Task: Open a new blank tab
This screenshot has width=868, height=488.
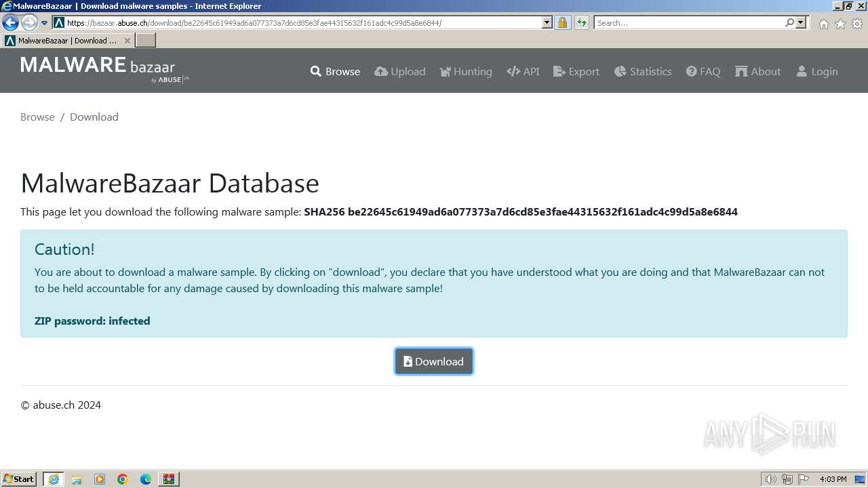Action: [146, 41]
